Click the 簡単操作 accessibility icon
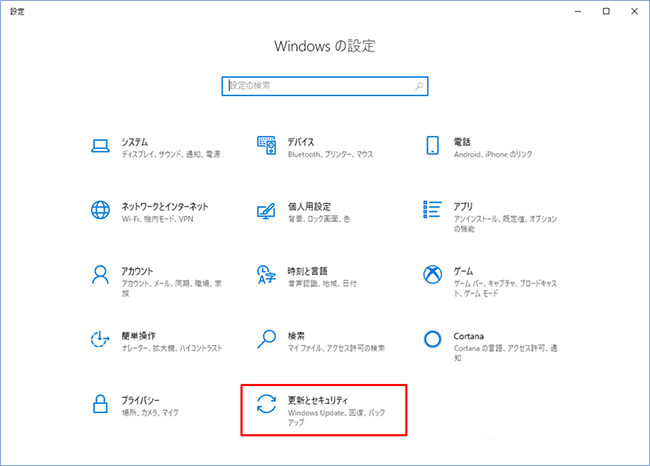The width and height of the screenshot is (650, 466). click(100, 339)
